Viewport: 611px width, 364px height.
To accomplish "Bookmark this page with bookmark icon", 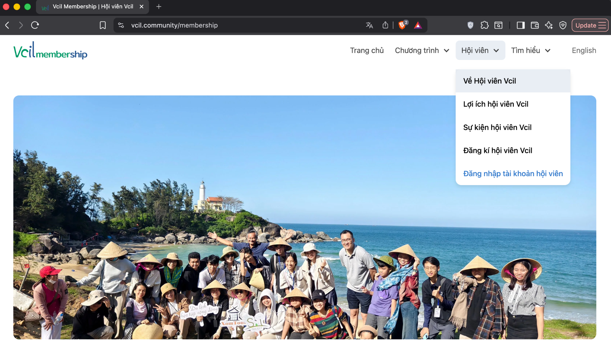I will pyautogui.click(x=103, y=25).
